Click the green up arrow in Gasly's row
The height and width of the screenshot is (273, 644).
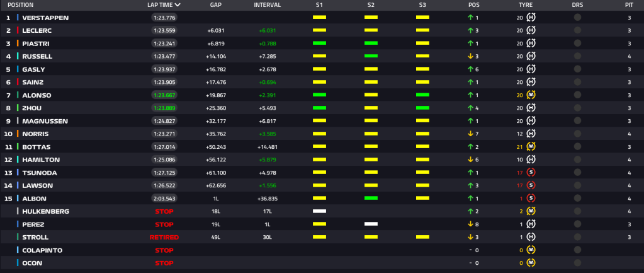[470, 69]
